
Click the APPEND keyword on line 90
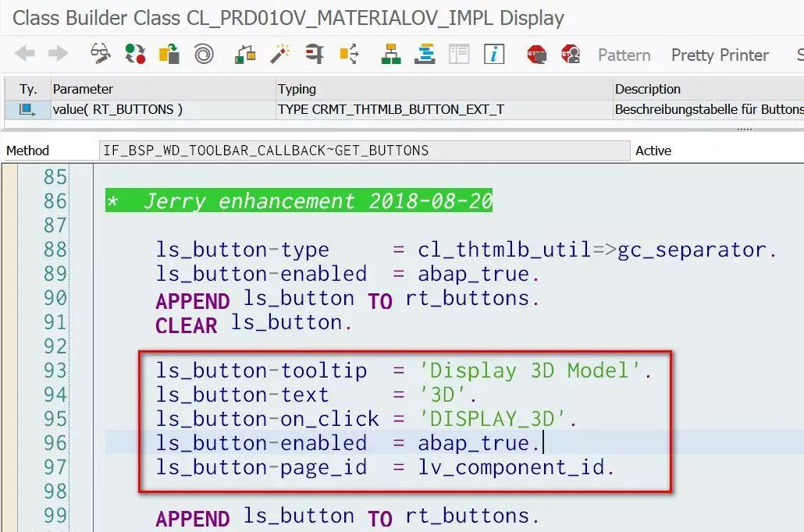192,301
